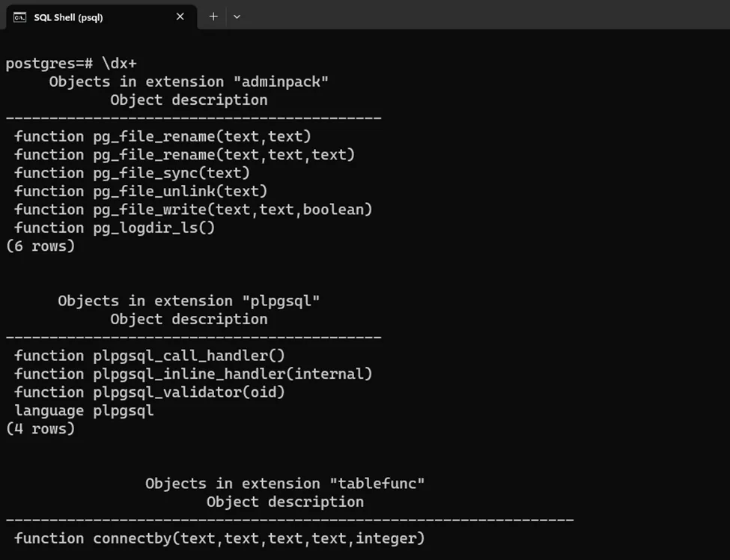Click the pg_logdir_ls() function line
Screen dimensions: 730x560
[115, 228]
